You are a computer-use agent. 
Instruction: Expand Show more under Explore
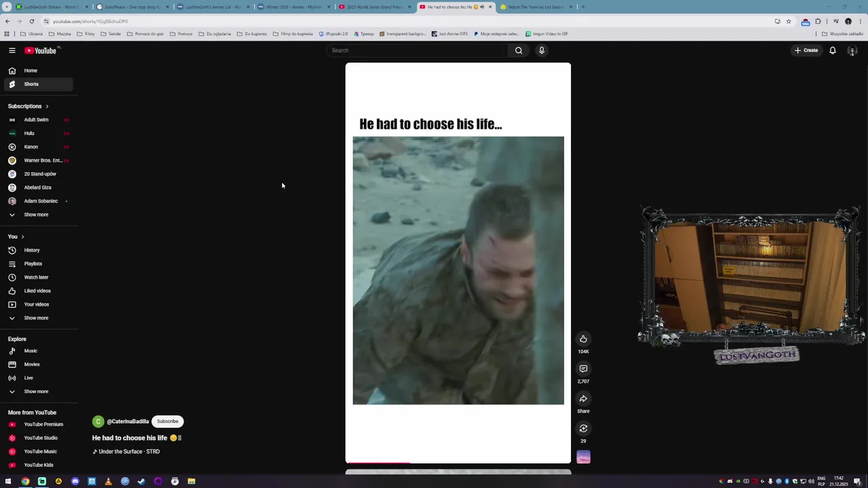(38, 391)
